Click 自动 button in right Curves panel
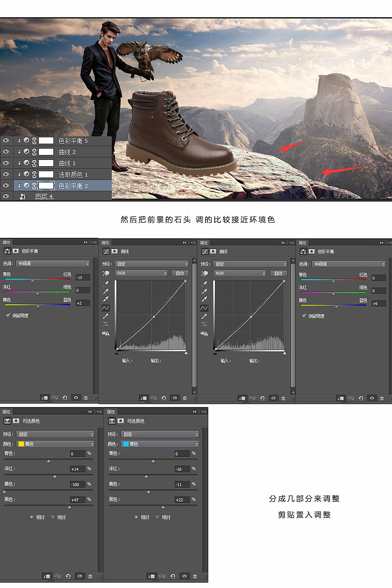 278,273
